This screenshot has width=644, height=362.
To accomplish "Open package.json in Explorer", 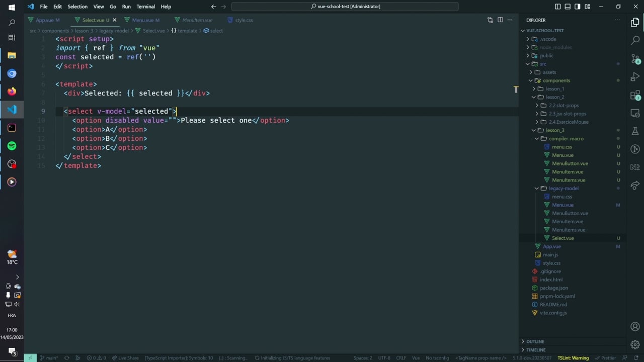I will 553,288.
